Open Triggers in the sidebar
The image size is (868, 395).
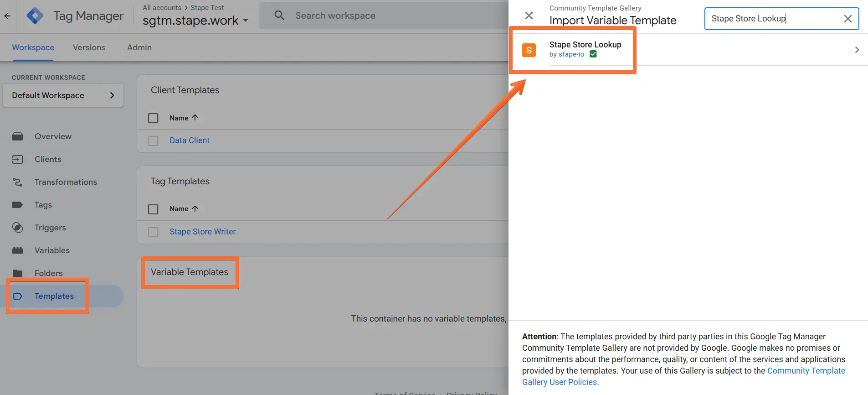pos(50,228)
